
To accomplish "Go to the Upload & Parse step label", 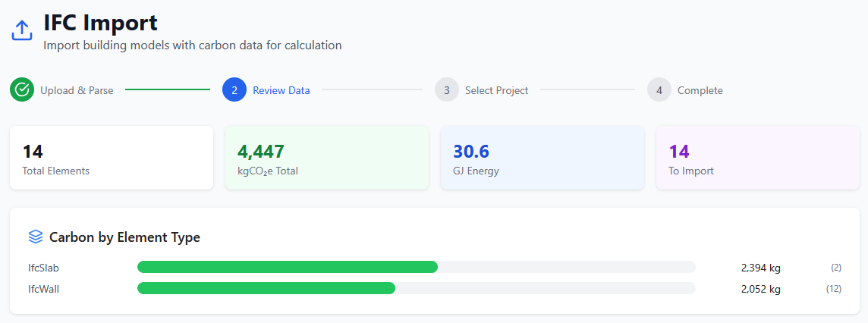I will (77, 90).
